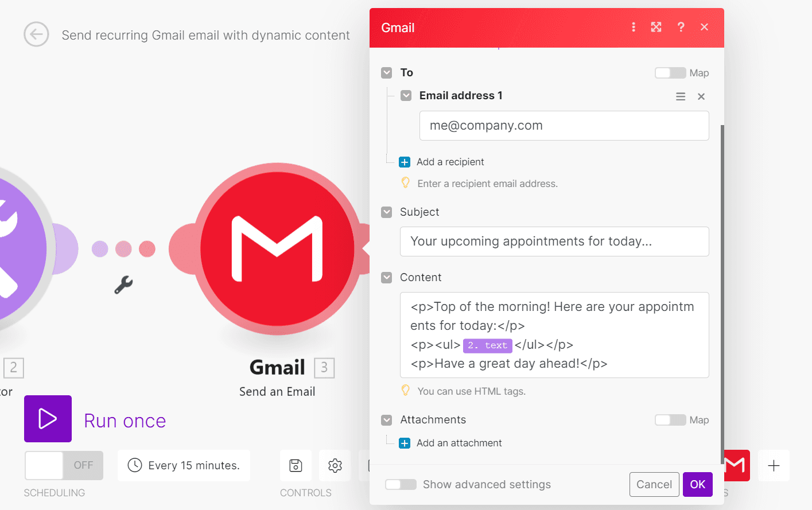
Task: Open the Gmail module's three-dot menu
Action: pos(634,27)
